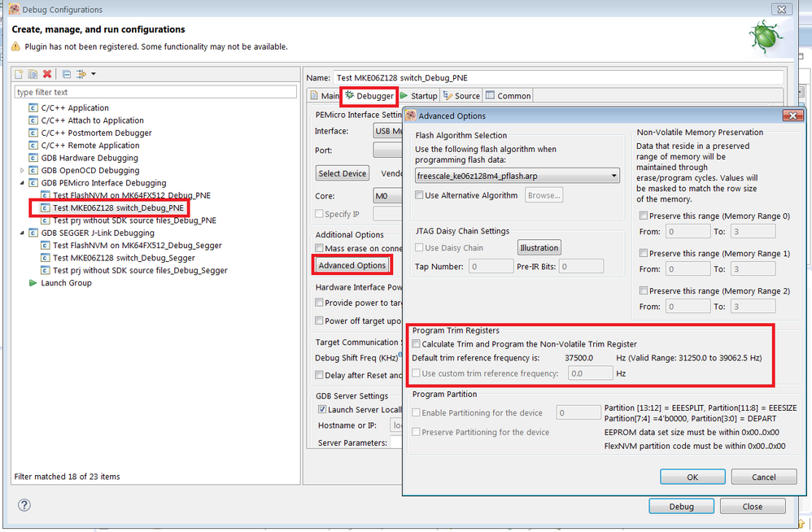Click the type filter text field
Screen dimensions: 812x532
[155, 92]
